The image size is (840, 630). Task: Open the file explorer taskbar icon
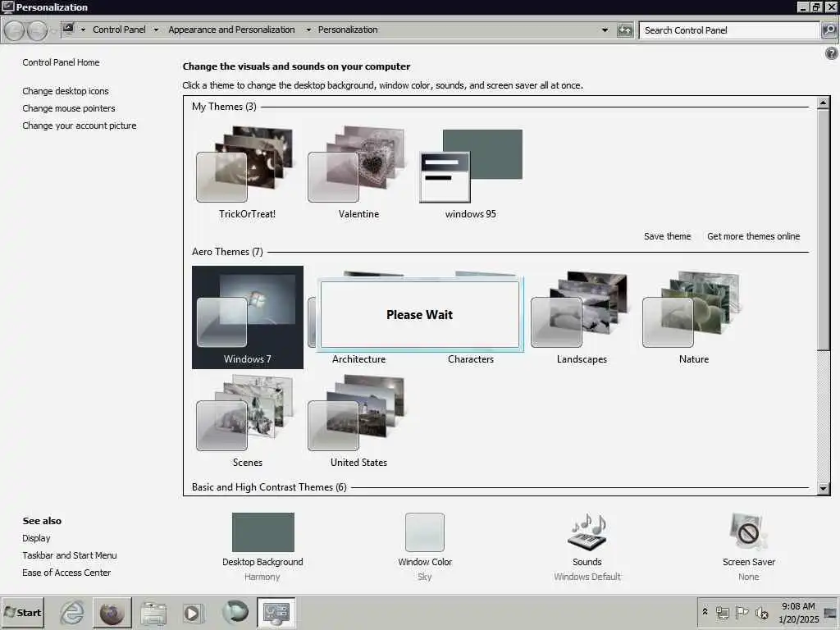point(153,612)
